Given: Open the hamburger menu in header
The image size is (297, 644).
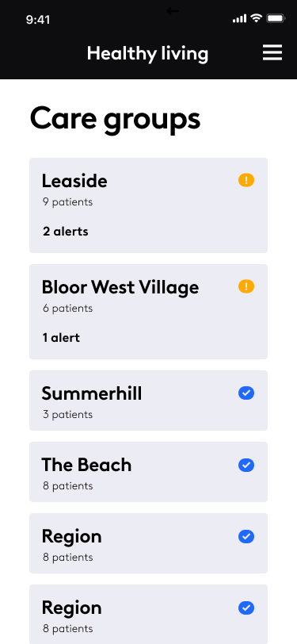Looking at the screenshot, I should 272,52.
